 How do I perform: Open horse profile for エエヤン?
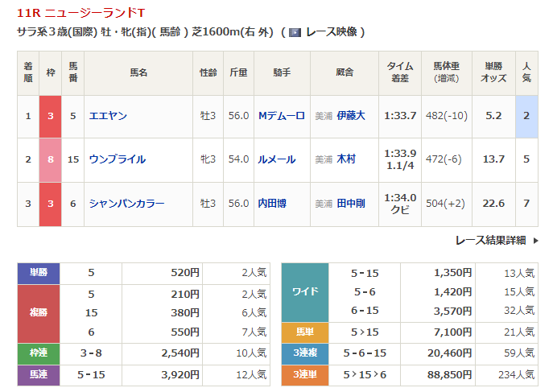tap(108, 116)
